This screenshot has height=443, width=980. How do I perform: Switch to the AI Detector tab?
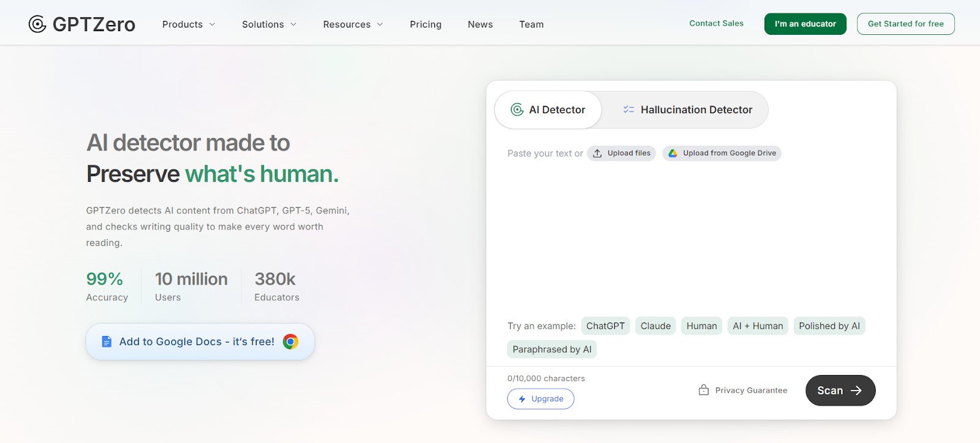[x=548, y=110]
